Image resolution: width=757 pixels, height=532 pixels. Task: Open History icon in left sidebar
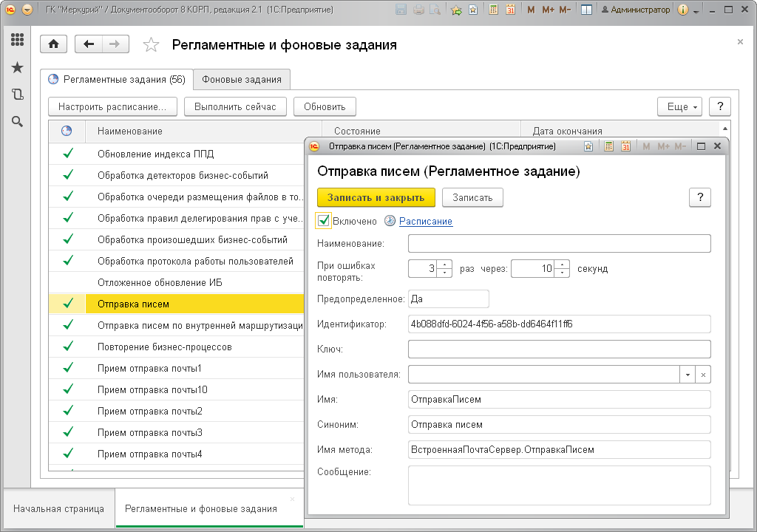pyautogui.click(x=18, y=94)
